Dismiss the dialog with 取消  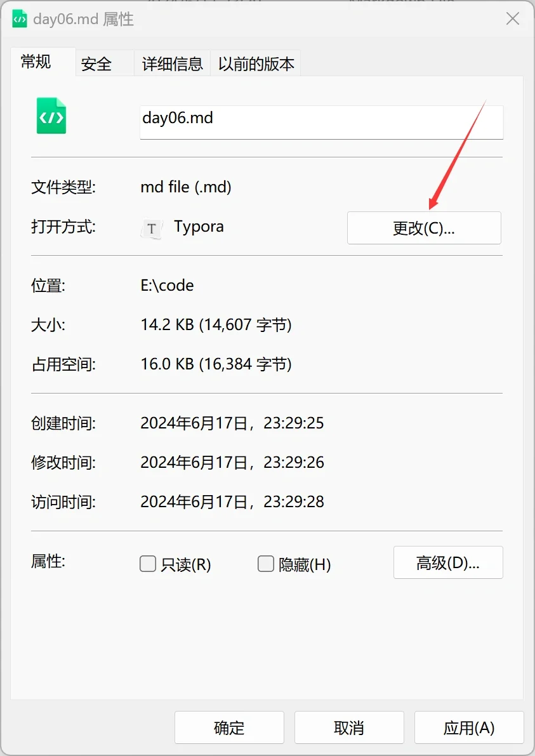pos(349,727)
